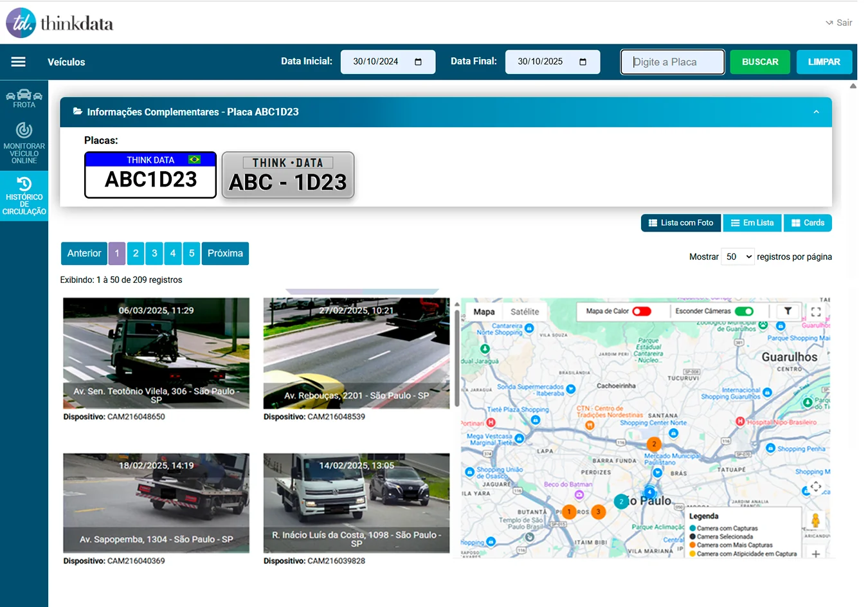The height and width of the screenshot is (607, 868).
Task: Select Lista com Foto view
Action: click(x=681, y=223)
